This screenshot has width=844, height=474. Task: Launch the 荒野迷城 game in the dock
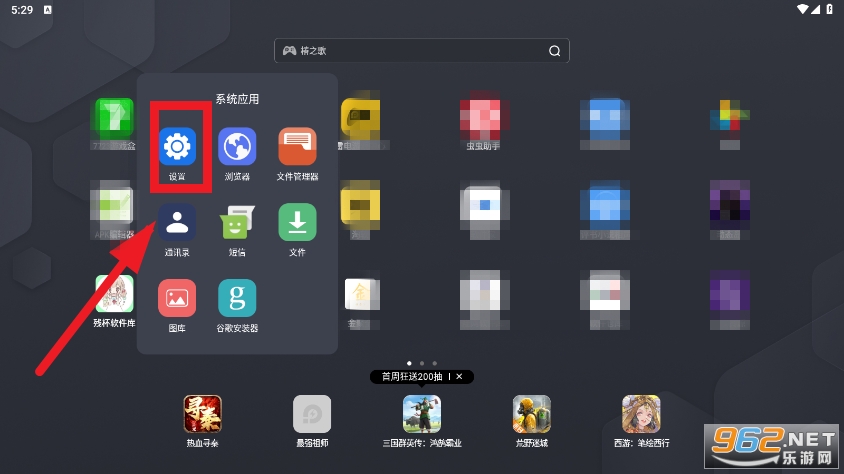click(532, 414)
